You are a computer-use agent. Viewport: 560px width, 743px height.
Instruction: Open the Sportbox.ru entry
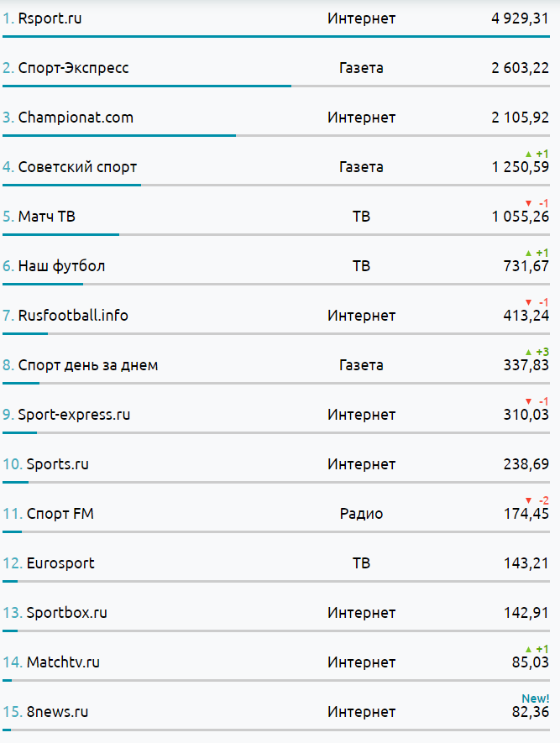(x=66, y=613)
